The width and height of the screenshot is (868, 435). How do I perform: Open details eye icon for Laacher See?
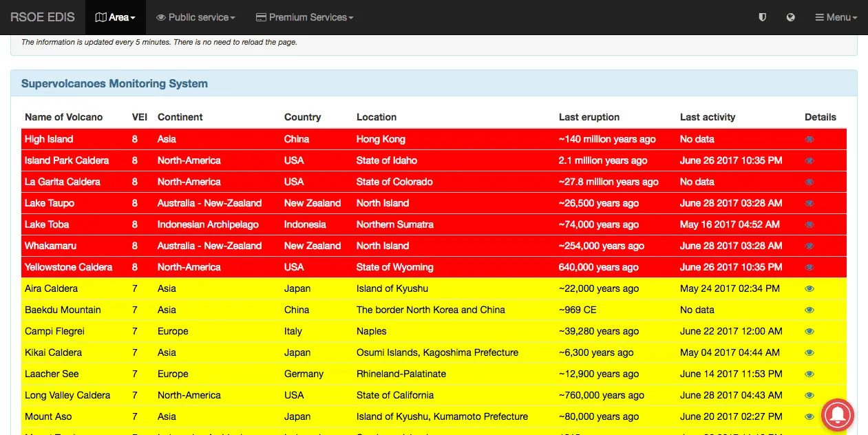pyautogui.click(x=809, y=374)
